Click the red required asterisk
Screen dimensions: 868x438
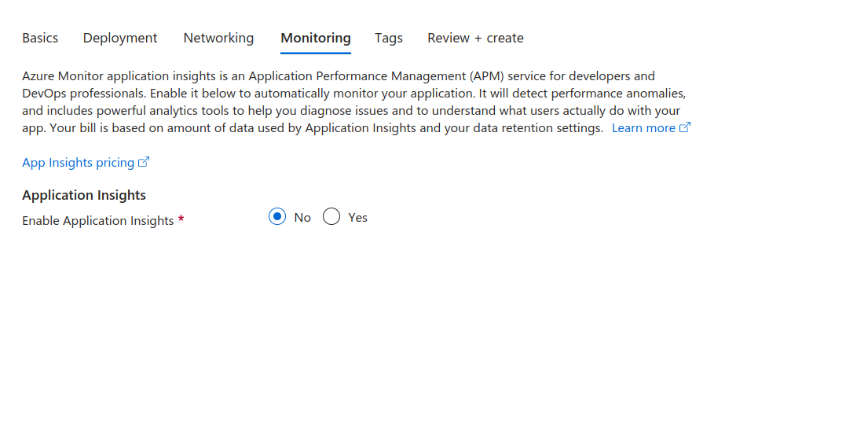tap(181, 220)
